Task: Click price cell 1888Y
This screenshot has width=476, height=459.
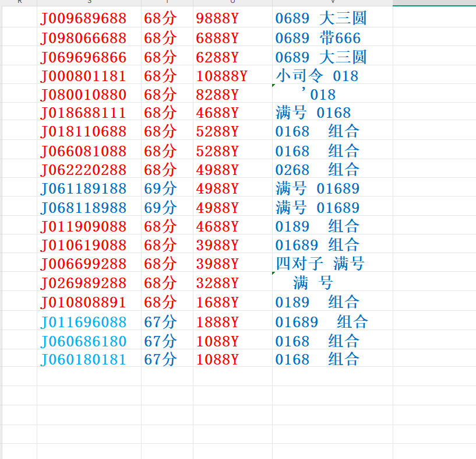Action: [x=233, y=320]
